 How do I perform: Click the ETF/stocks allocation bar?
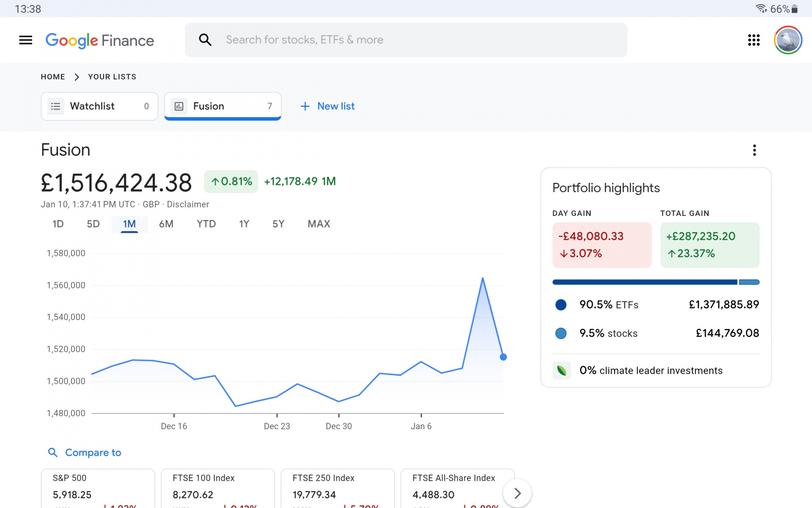click(x=656, y=282)
